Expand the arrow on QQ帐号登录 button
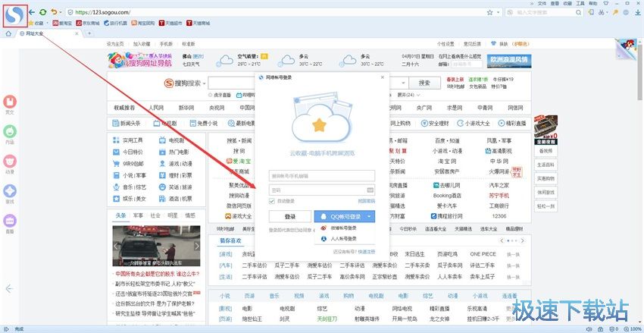The image size is (644, 333). (370, 216)
